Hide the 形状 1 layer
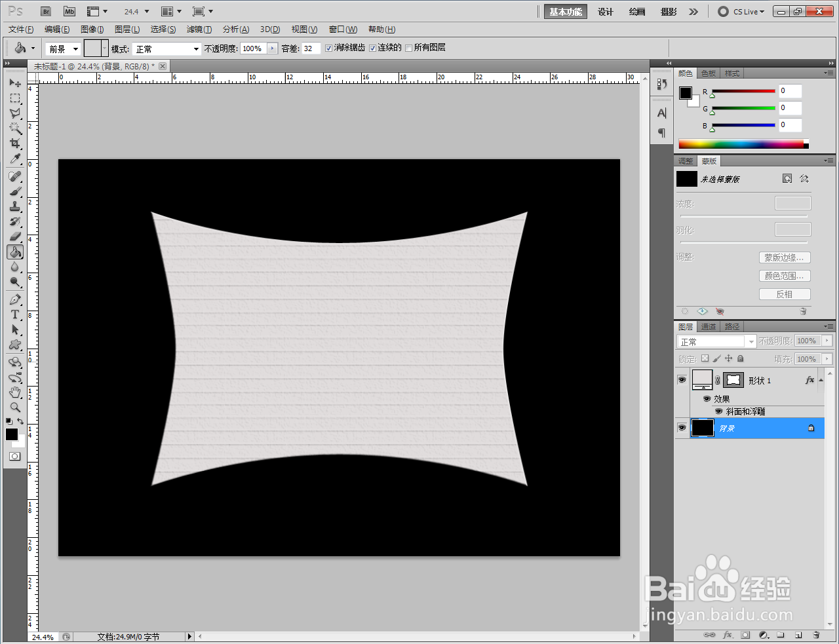The width and height of the screenshot is (839, 644). click(x=682, y=380)
